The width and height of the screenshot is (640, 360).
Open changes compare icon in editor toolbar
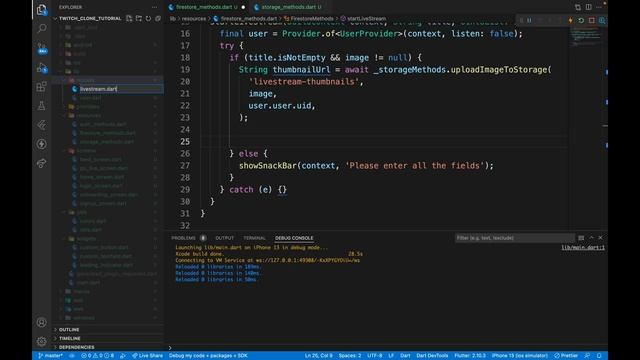tap(578, 7)
